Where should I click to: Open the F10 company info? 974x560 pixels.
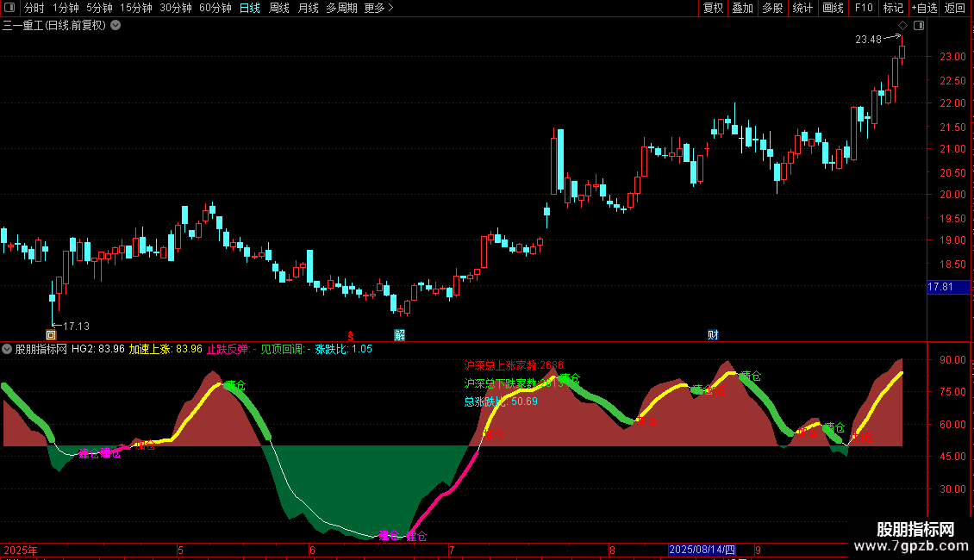pyautogui.click(x=864, y=8)
